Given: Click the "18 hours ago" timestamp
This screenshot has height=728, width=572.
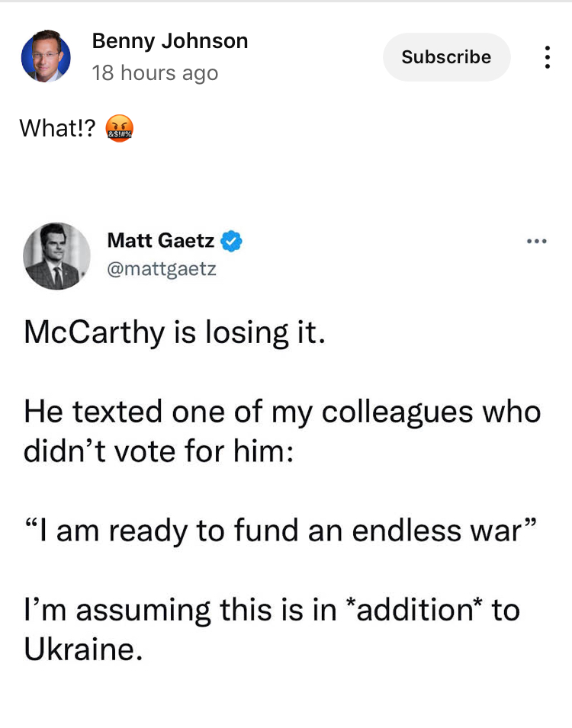Looking at the screenshot, I should coord(155,73).
